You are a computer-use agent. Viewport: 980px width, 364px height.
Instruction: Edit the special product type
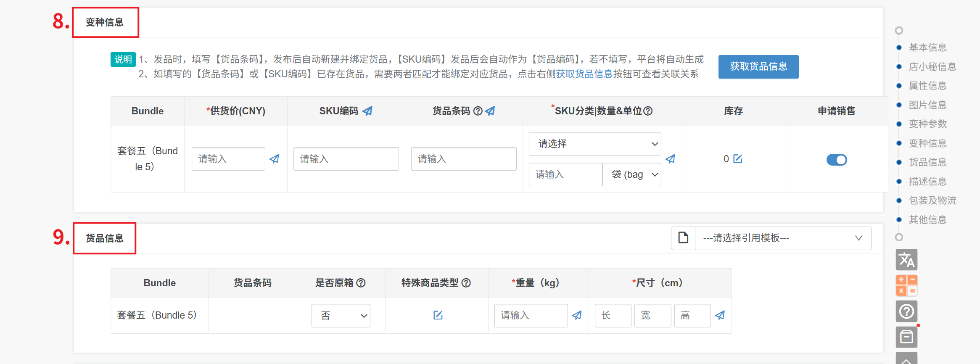point(438,315)
